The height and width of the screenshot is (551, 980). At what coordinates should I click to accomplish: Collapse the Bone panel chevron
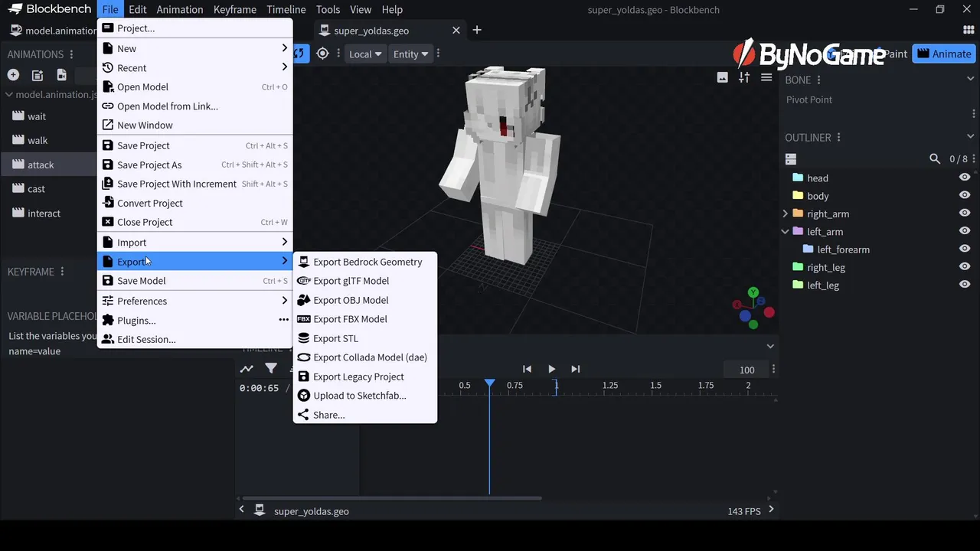[971, 79]
